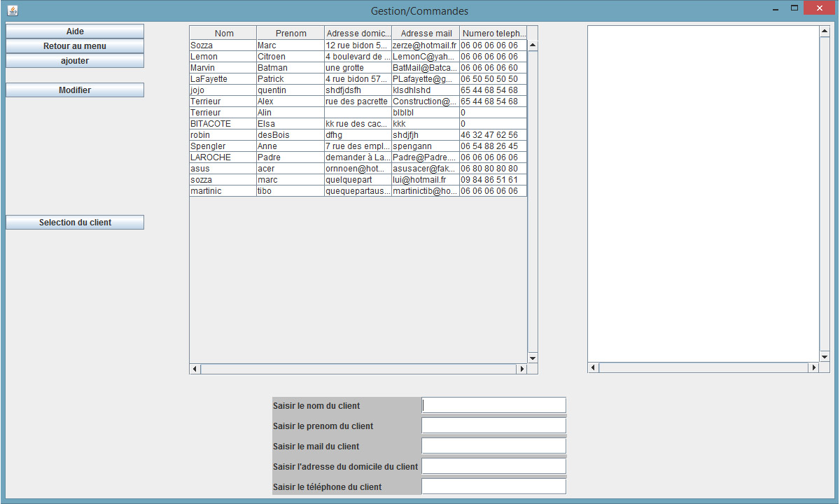Click the Aide button
This screenshot has width=840, height=504.
75,31
